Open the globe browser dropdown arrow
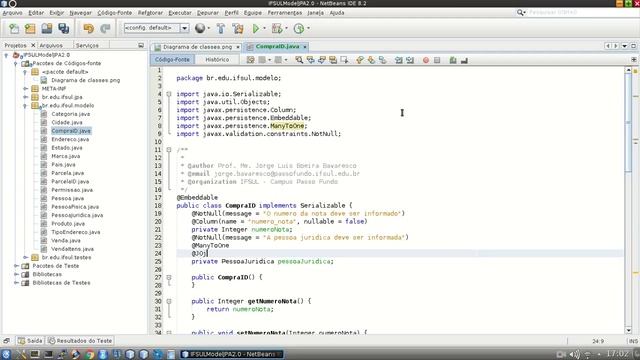The image size is (640, 360). pos(209,28)
